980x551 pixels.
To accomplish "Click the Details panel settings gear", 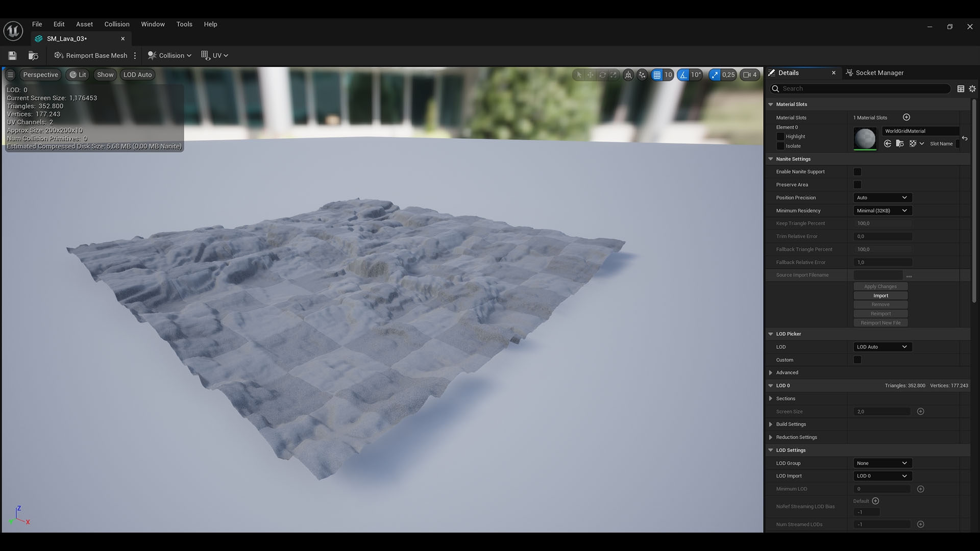I will coord(972,88).
